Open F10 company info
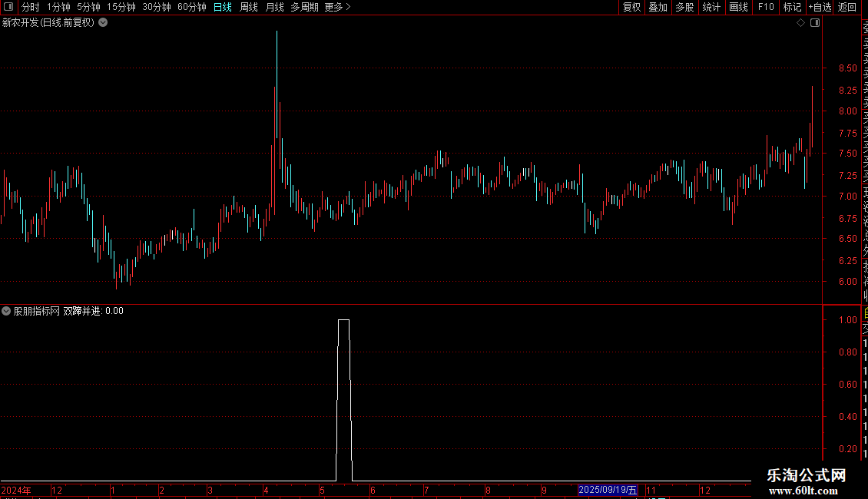 [766, 7]
